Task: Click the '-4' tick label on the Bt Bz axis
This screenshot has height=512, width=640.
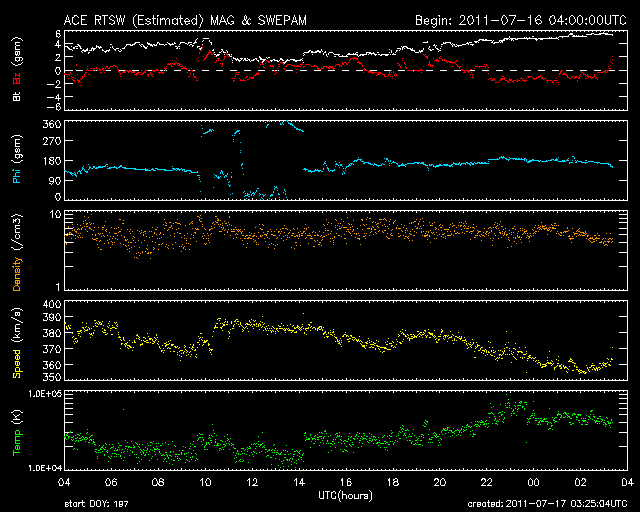Action: click(x=55, y=97)
